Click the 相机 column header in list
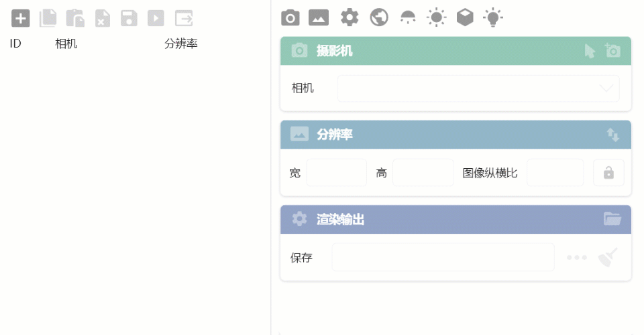 [x=66, y=44]
